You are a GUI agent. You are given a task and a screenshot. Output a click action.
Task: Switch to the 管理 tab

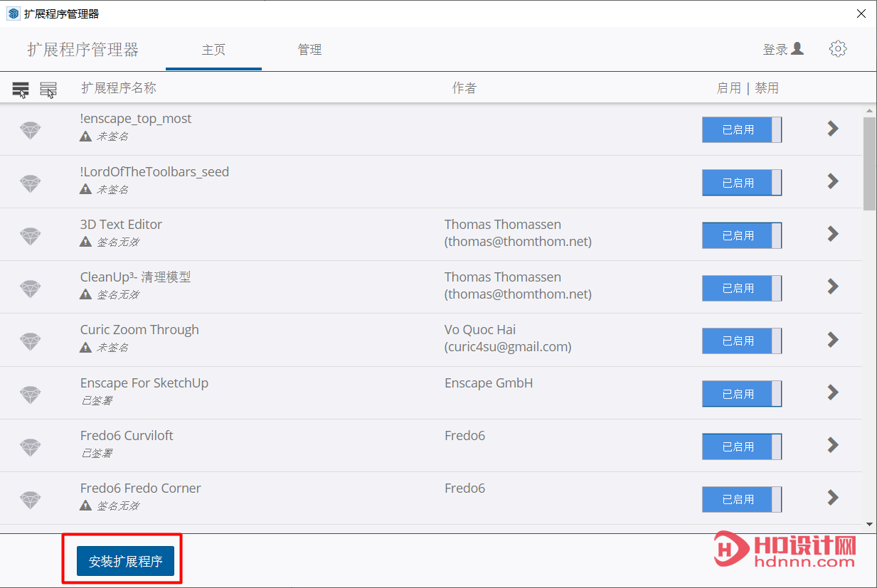tap(309, 50)
